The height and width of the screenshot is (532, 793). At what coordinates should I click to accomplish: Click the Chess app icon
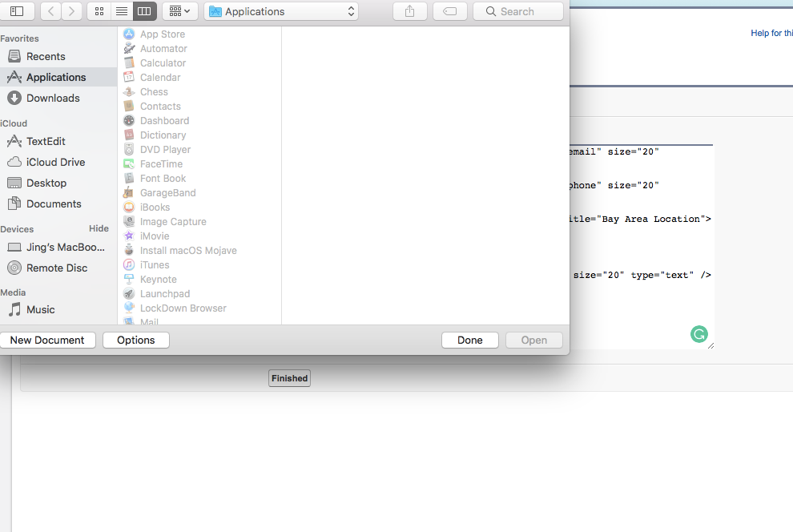pos(129,91)
